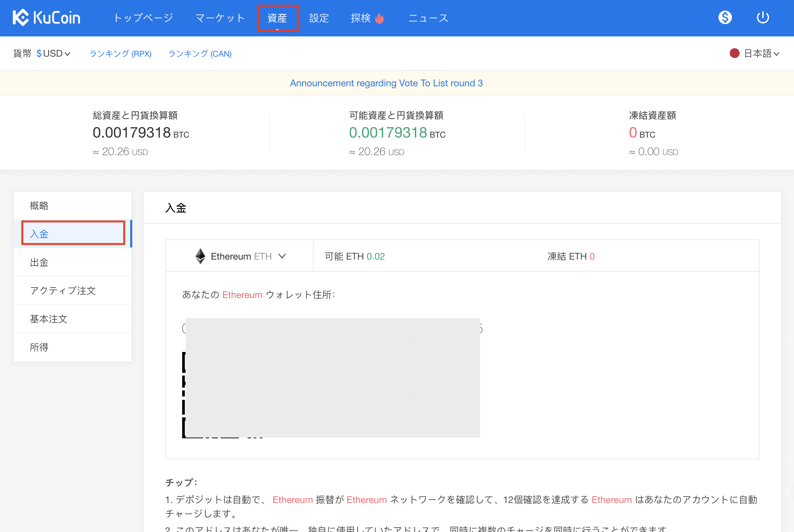Open the 資産 tab in navigation
This screenshot has width=794, height=532.
coord(277,18)
